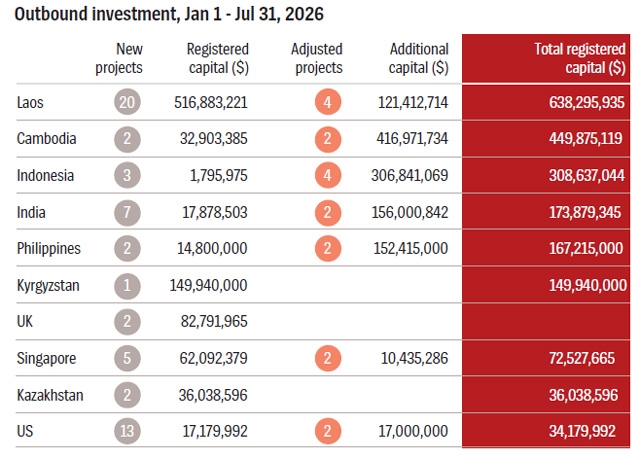The height and width of the screenshot is (459, 640).
Task: Select Cambodia's orange adjusted projects circle
Action: point(328,139)
